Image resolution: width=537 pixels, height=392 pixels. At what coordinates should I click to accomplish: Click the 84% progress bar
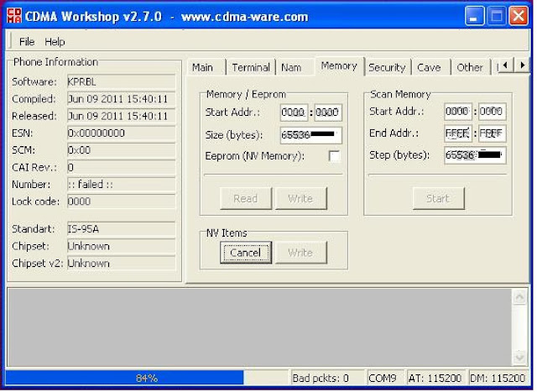pyautogui.click(x=147, y=378)
